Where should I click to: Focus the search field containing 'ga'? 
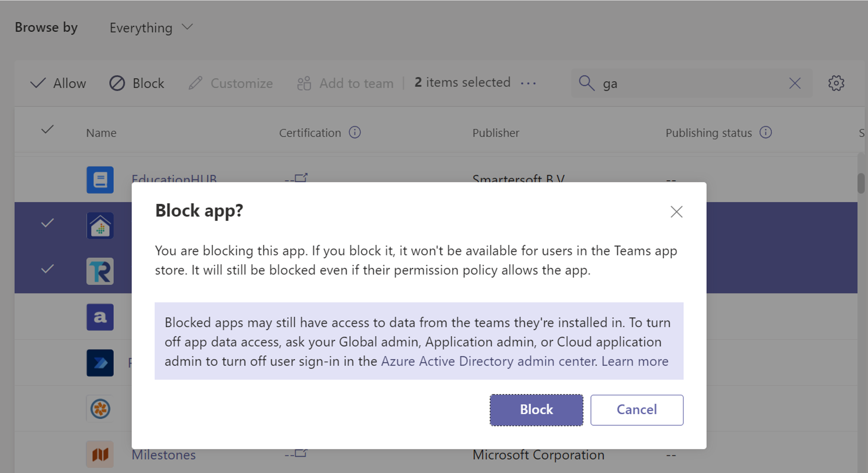tap(692, 83)
